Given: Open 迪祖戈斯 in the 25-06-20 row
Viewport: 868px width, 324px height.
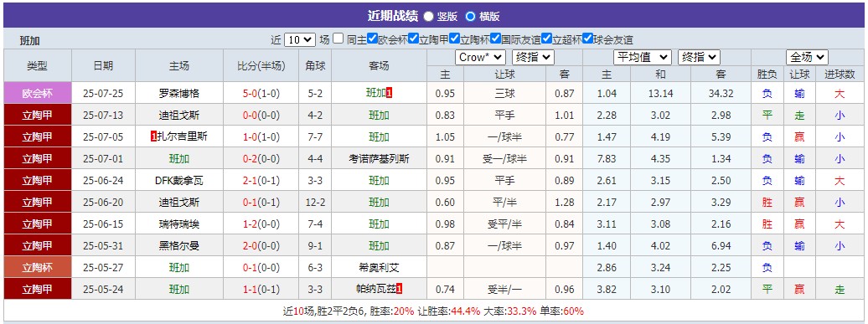Looking at the screenshot, I should [x=178, y=203].
